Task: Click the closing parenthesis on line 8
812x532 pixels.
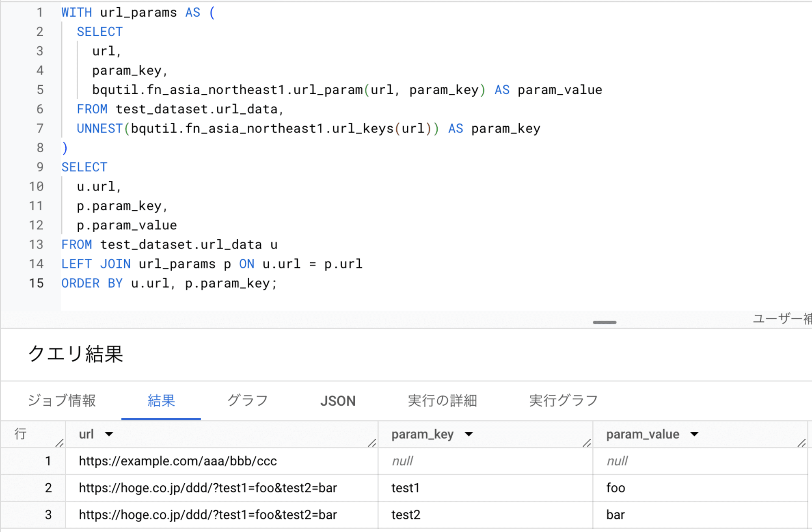Action: point(65,148)
